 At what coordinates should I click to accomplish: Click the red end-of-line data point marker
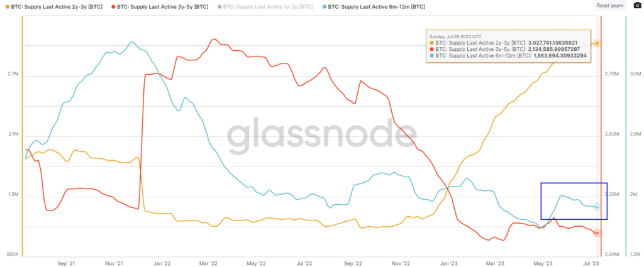click(x=596, y=233)
